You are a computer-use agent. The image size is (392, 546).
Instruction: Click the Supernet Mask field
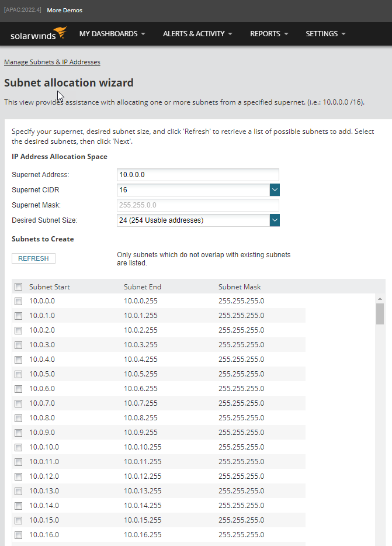click(x=197, y=205)
